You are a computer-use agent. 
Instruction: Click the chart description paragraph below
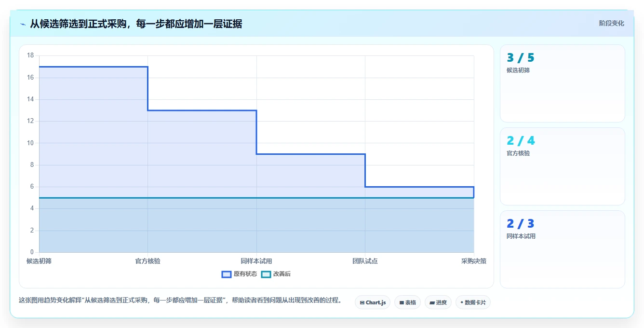pos(180,300)
